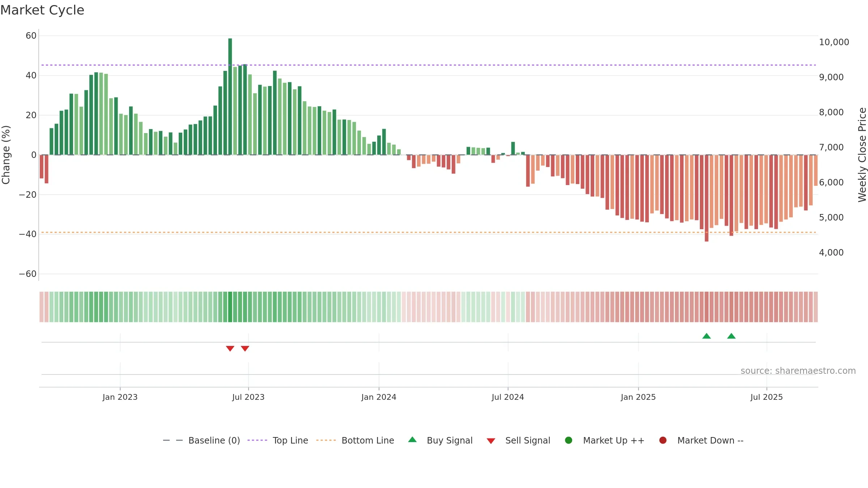Screen dimensions: 868x488
Task: Click the Sell Signal legend red triangle
Action: (x=491, y=441)
